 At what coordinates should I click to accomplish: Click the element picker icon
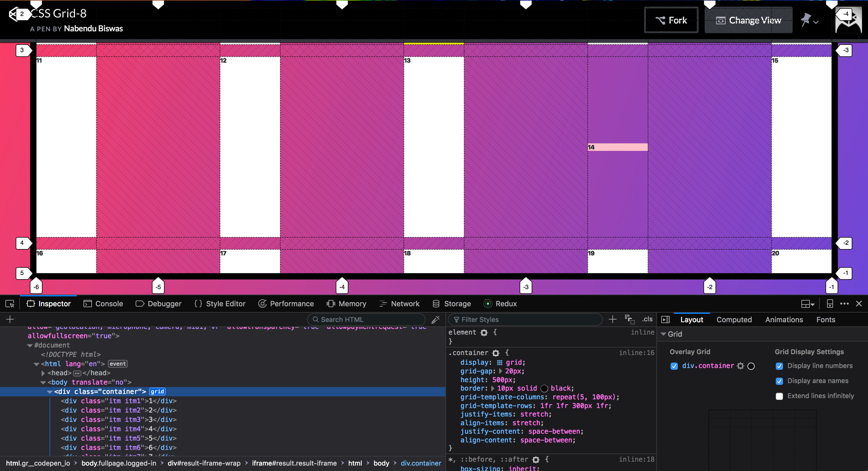click(10, 304)
